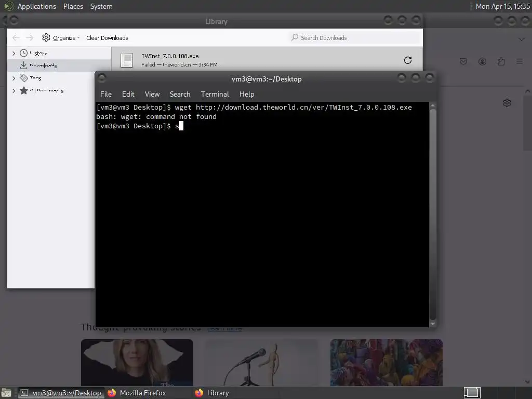Click the All Bookmarks star icon
The width and height of the screenshot is (532, 399).
[x=23, y=90]
